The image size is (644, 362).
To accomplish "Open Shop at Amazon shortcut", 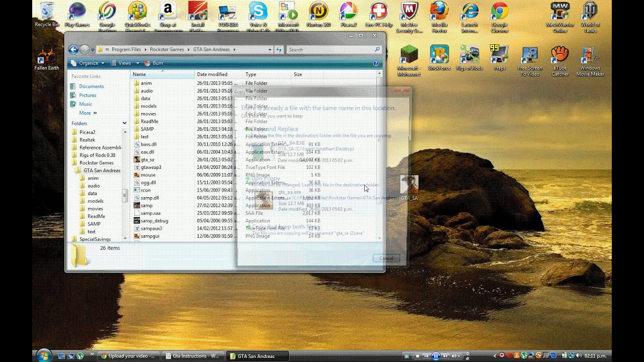I will 168,17.
